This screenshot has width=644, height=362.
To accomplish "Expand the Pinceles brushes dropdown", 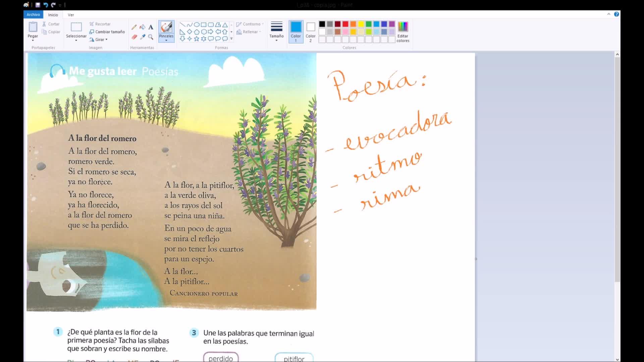I will pyautogui.click(x=166, y=40).
